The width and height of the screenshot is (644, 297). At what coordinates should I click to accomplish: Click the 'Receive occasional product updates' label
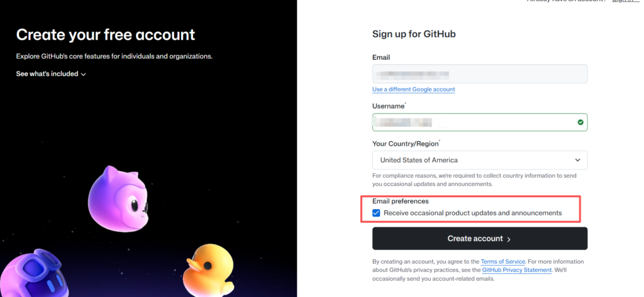(x=472, y=213)
